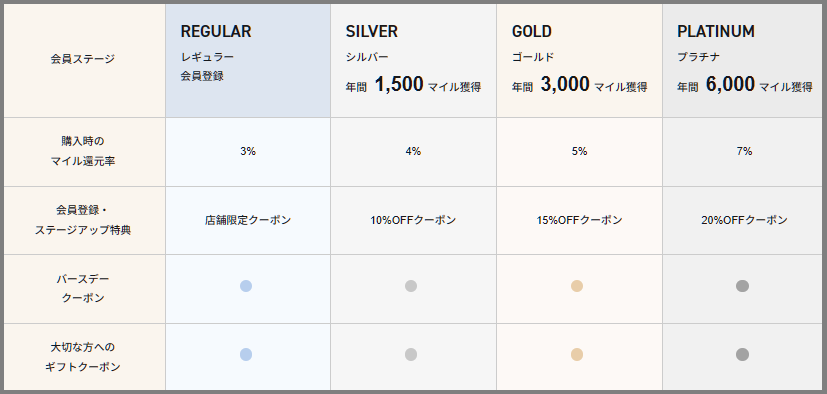Click the REGULAR birthday coupon blue dot

pyautogui.click(x=246, y=286)
